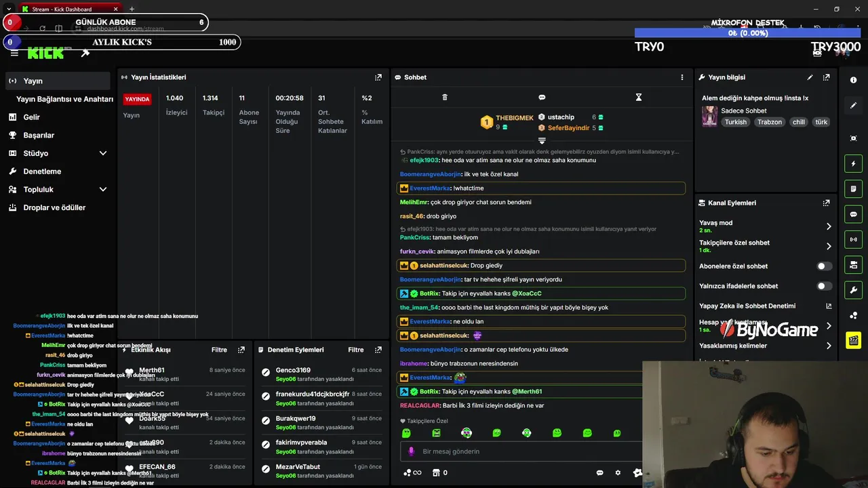Viewport: 868px width, 488px height.
Task: Click THEBIGMEK in the chat leaderboard
Action: tap(515, 118)
